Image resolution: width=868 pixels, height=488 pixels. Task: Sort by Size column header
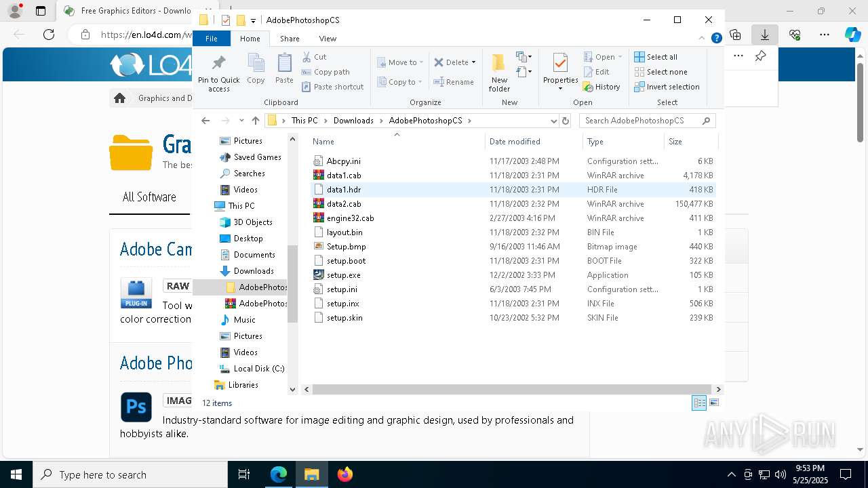(x=690, y=142)
